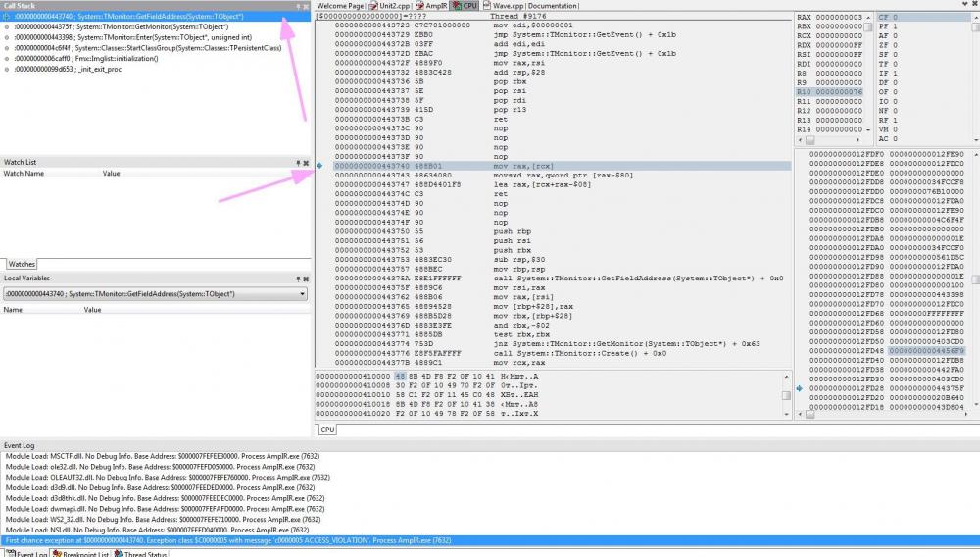Select the R10 register row
The image size is (980, 557).
tap(829, 92)
